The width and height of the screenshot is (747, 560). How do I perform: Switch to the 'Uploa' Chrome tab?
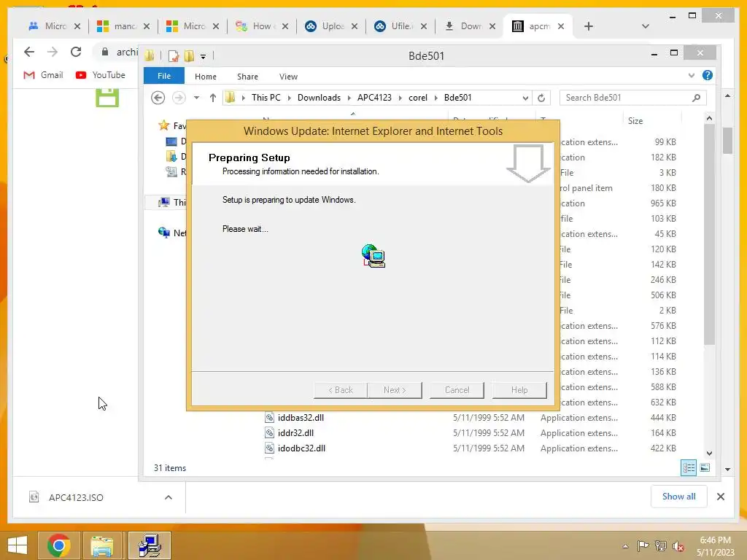330,26
